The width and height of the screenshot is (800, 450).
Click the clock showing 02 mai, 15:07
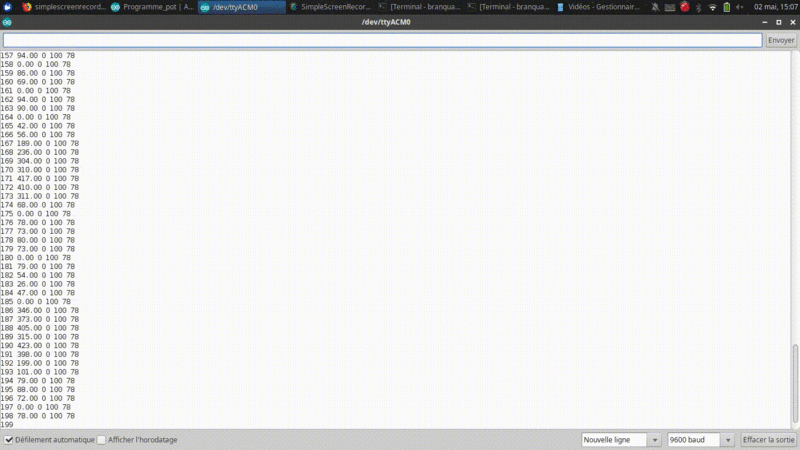tap(774, 7)
